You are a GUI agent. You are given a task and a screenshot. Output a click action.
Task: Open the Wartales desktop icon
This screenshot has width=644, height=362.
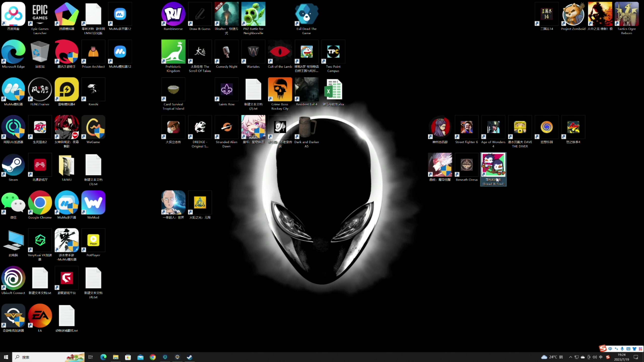(253, 54)
